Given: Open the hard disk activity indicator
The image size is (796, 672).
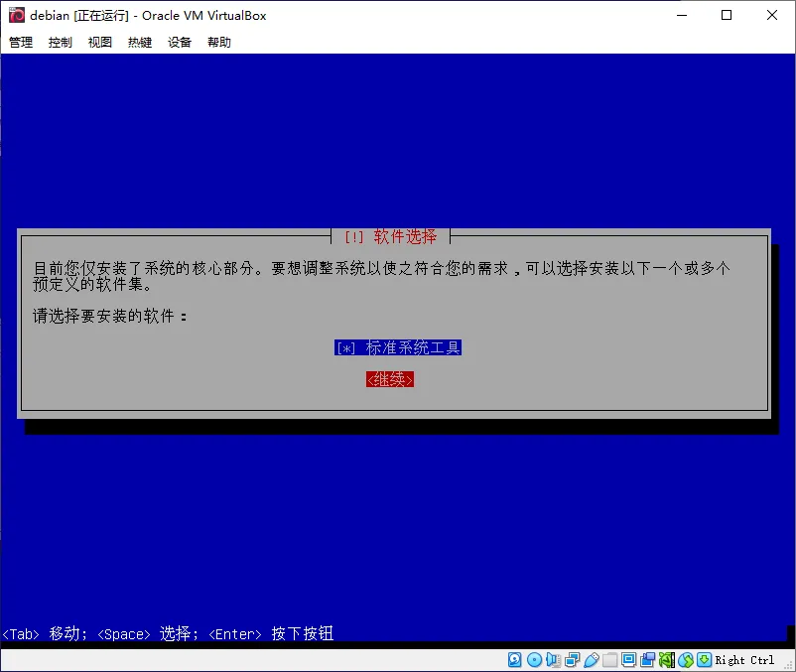Looking at the screenshot, I should pyautogui.click(x=515, y=660).
